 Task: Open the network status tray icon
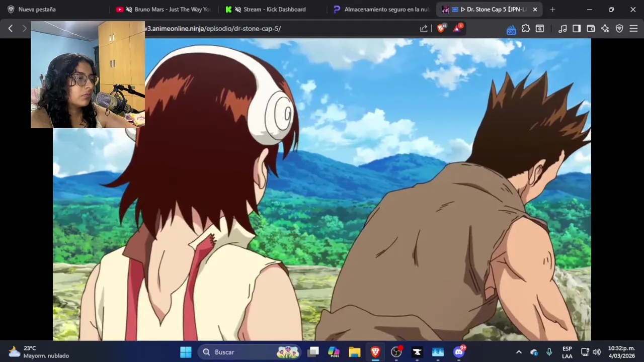coord(585,352)
